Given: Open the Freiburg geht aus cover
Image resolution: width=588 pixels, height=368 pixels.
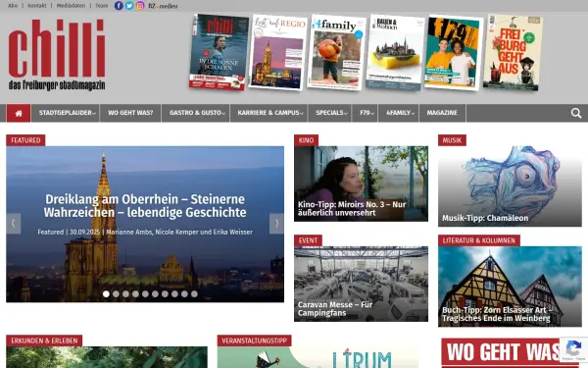Looking at the screenshot, I should click(x=513, y=52).
